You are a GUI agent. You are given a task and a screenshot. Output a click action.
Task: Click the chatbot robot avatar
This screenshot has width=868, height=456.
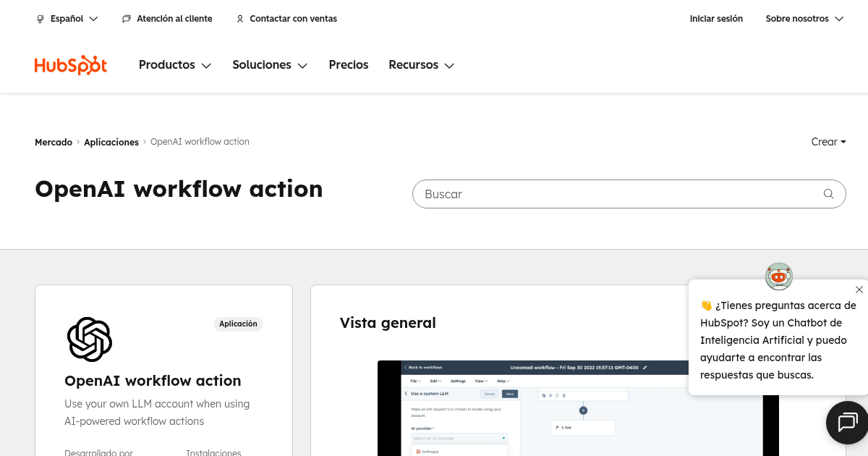(x=779, y=276)
